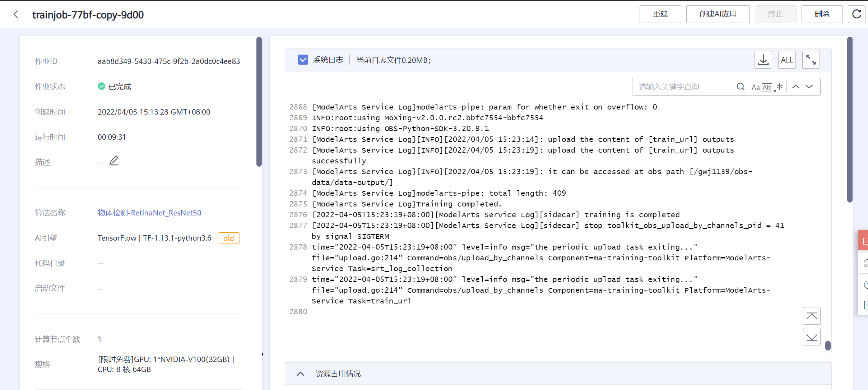Go to next search match
868x390 pixels.
(x=809, y=87)
